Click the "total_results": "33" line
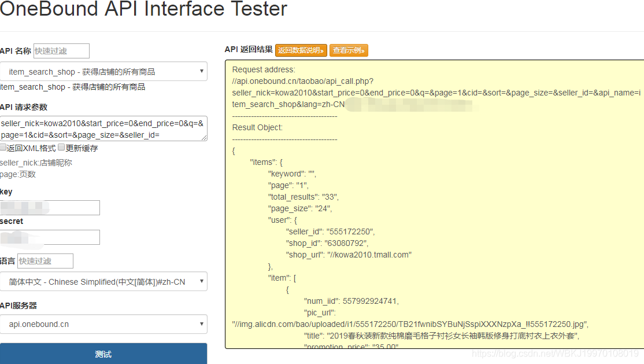 (x=304, y=197)
